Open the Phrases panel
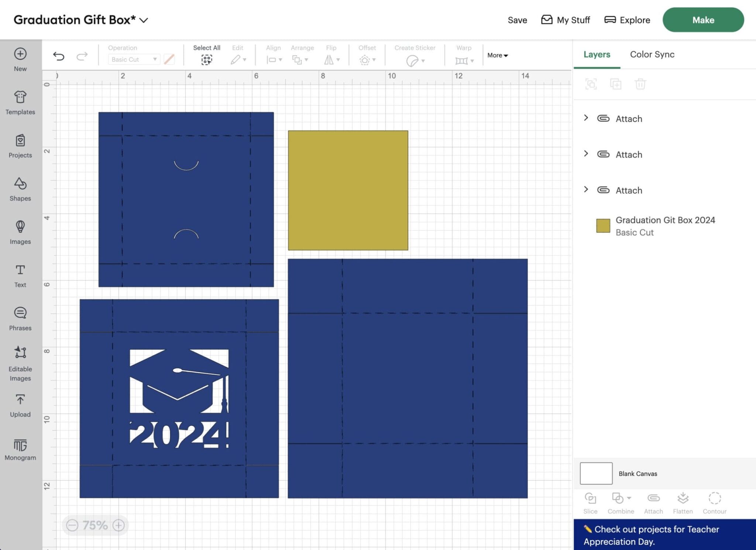The width and height of the screenshot is (756, 550). pyautogui.click(x=20, y=319)
